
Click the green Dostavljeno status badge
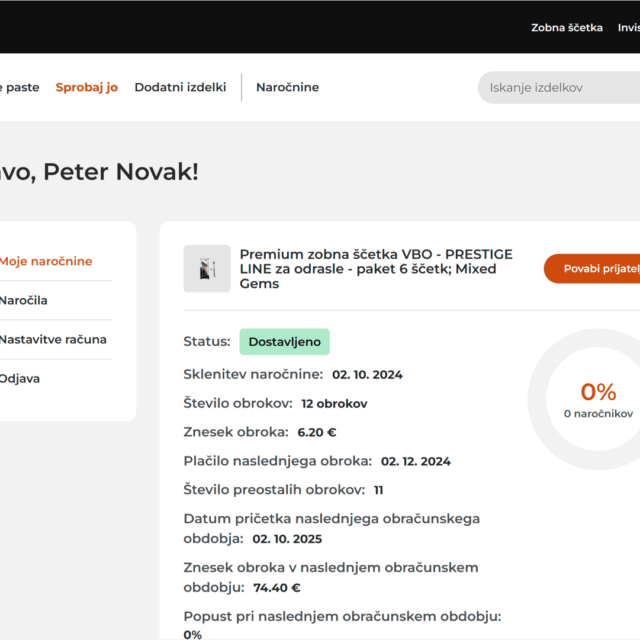click(x=284, y=342)
